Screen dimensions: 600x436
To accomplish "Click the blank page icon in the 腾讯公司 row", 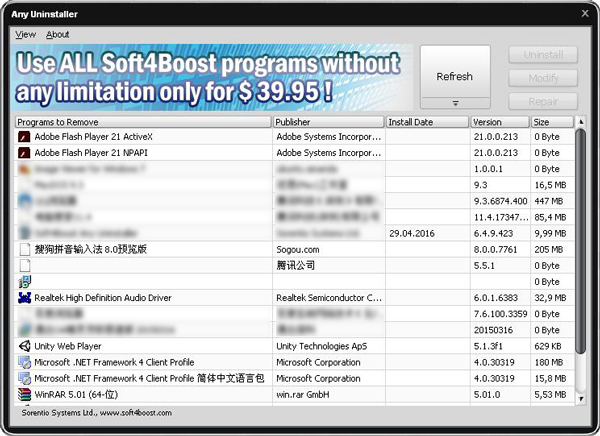I will tap(24, 265).
